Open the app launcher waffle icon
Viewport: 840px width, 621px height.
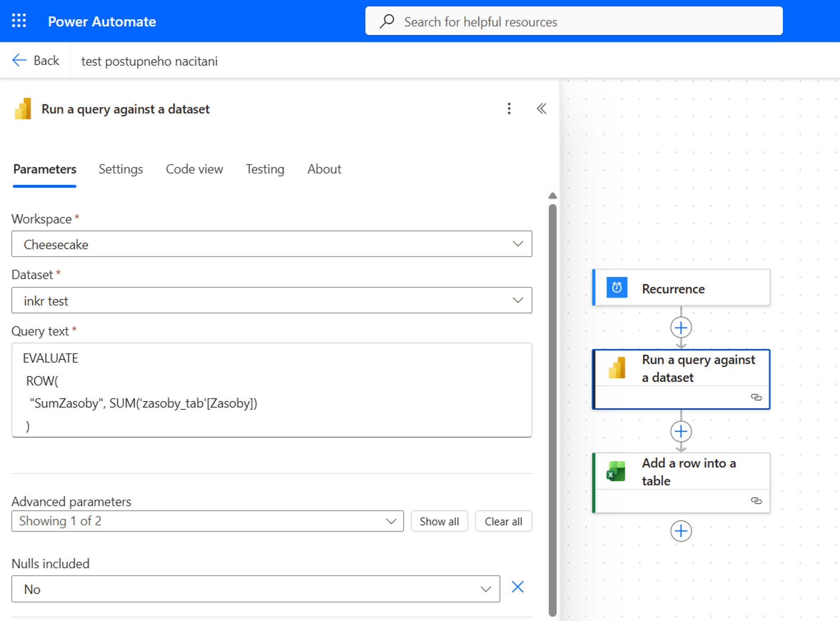pyautogui.click(x=19, y=21)
